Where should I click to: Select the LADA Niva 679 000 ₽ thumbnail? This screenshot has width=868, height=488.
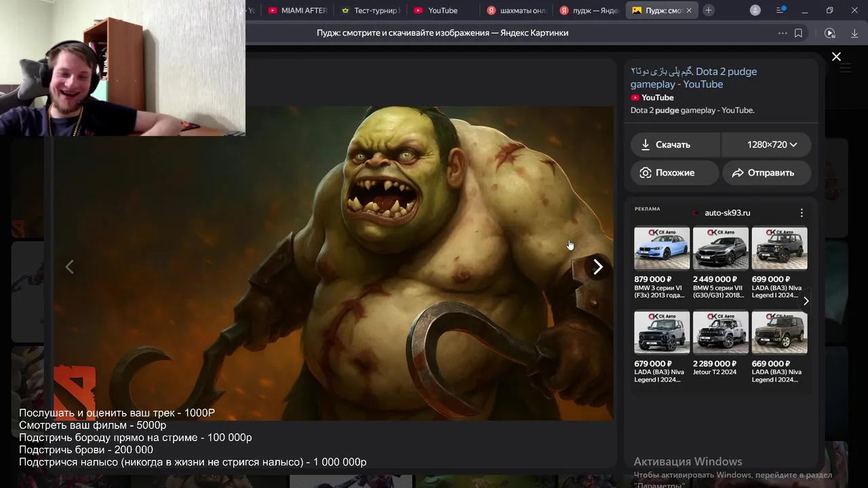tap(662, 332)
